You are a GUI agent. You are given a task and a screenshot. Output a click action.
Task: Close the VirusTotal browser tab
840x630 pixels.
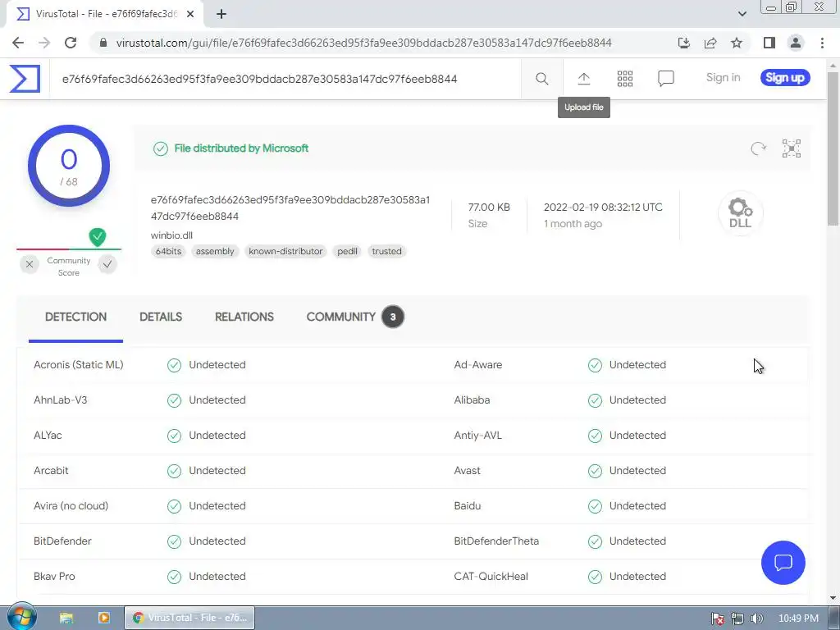[x=190, y=15]
